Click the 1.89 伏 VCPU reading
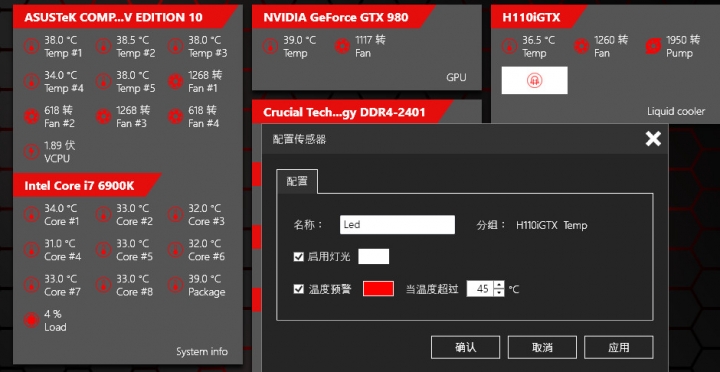This screenshot has width=720, height=372. coord(59,152)
